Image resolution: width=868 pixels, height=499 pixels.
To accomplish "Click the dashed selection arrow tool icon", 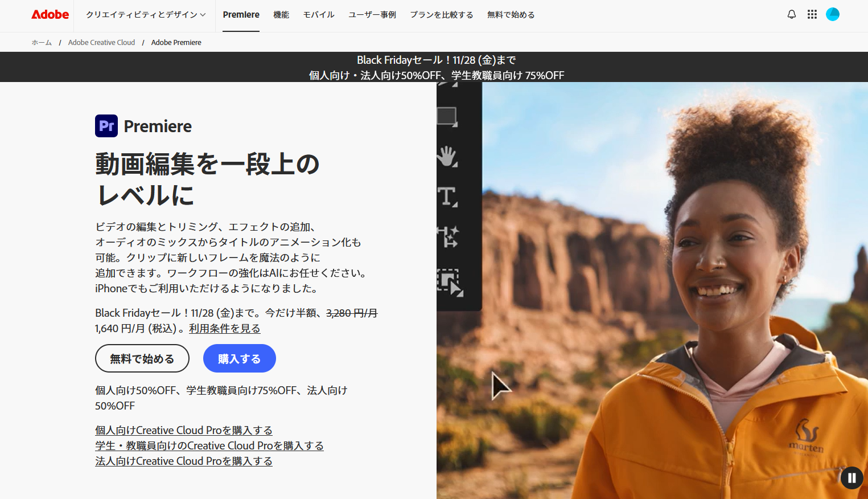I will (x=450, y=283).
